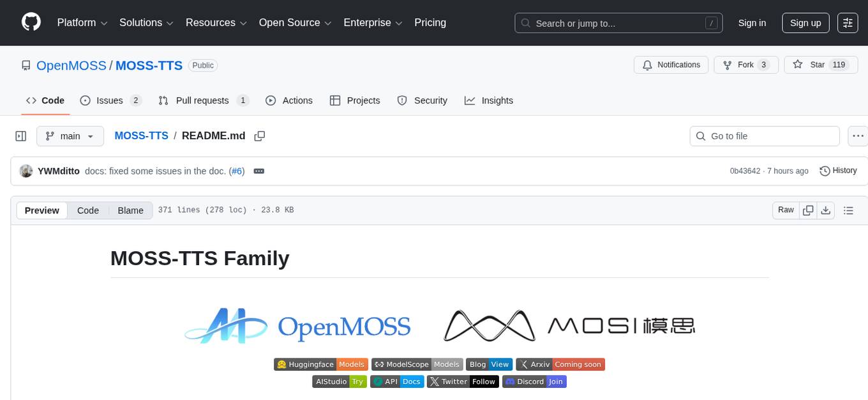The image size is (868, 400).
Task: Expand the Platform navigation menu
Action: click(82, 22)
